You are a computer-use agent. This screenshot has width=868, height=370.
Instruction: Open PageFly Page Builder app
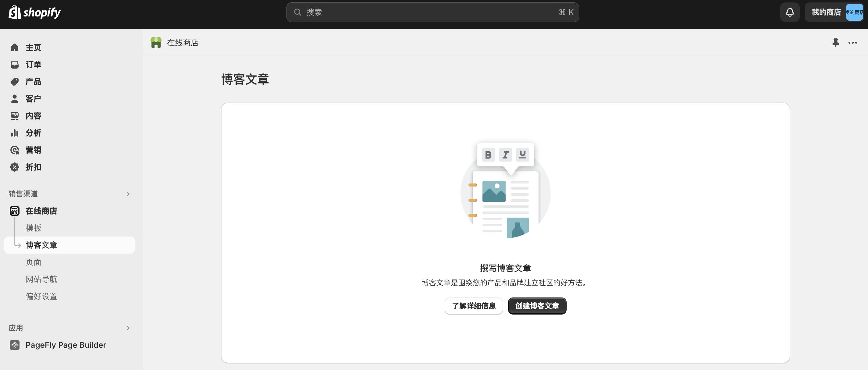click(x=69, y=345)
